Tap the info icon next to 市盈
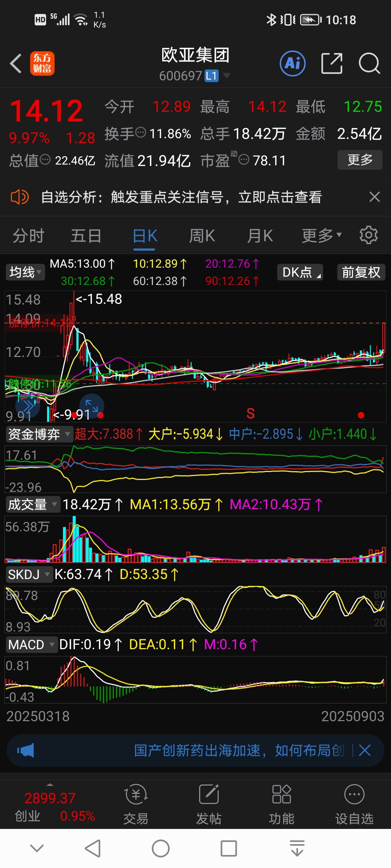 (244, 159)
